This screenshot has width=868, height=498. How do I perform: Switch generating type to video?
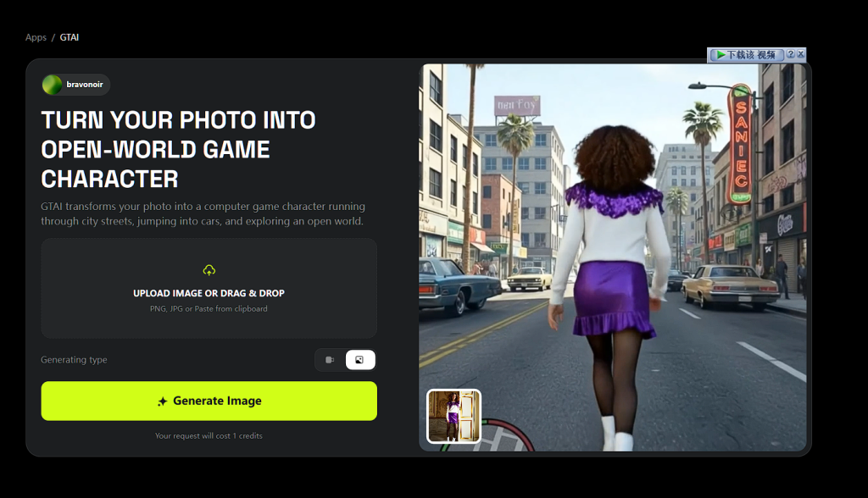[x=330, y=360]
